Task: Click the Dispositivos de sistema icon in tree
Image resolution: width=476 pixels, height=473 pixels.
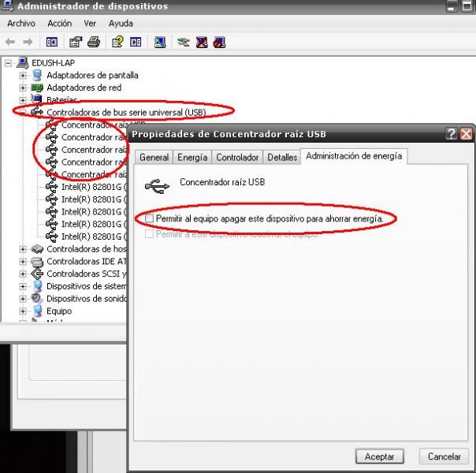Action: (37, 286)
